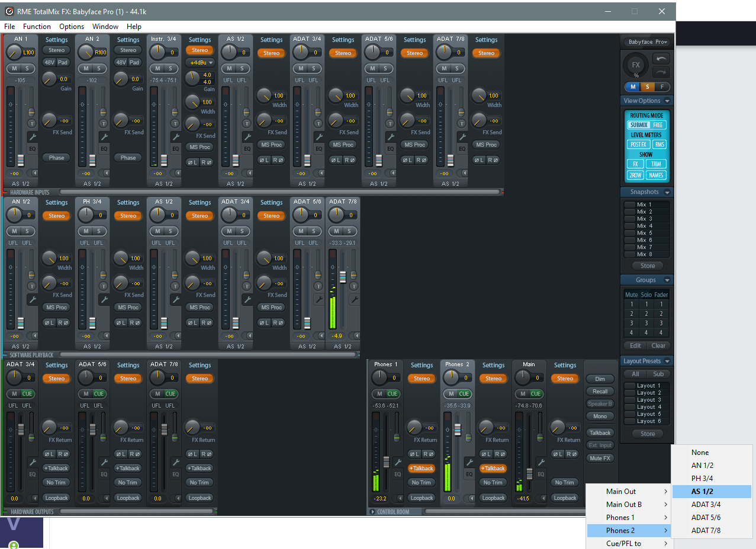Mute the Phones 1 output channel
The width and height of the screenshot is (756, 549).
pos(378,394)
